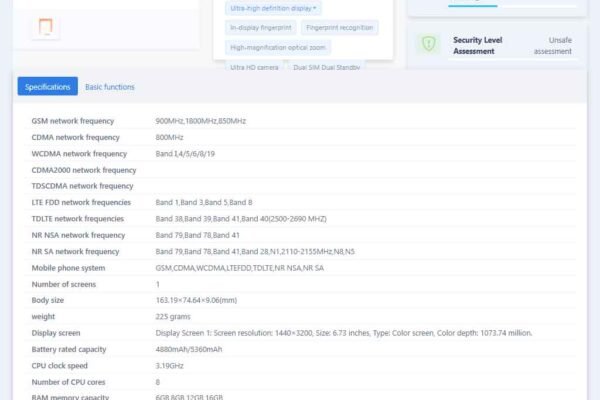This screenshot has width=600, height=400.
Task: Click the Fingerprint recognition tag
Action: [x=339, y=28]
